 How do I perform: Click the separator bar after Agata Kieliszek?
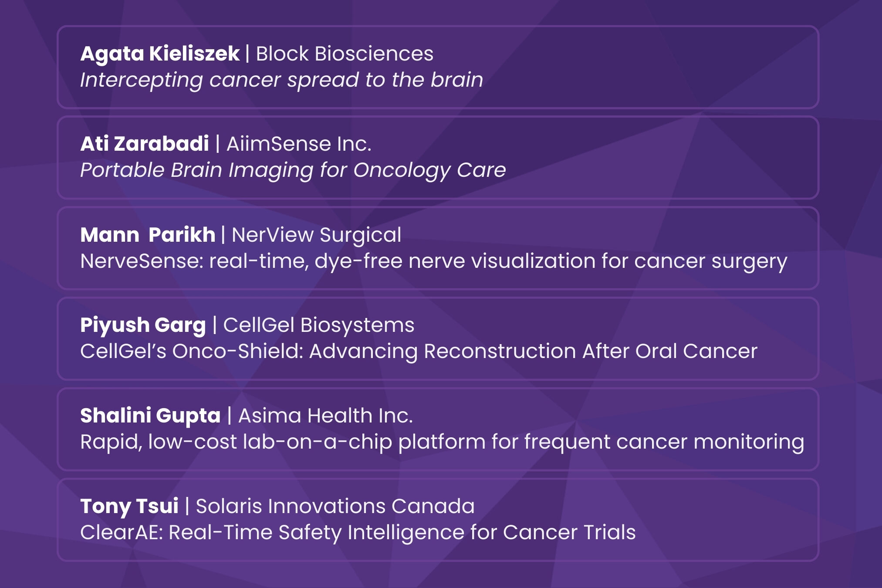coord(247,54)
